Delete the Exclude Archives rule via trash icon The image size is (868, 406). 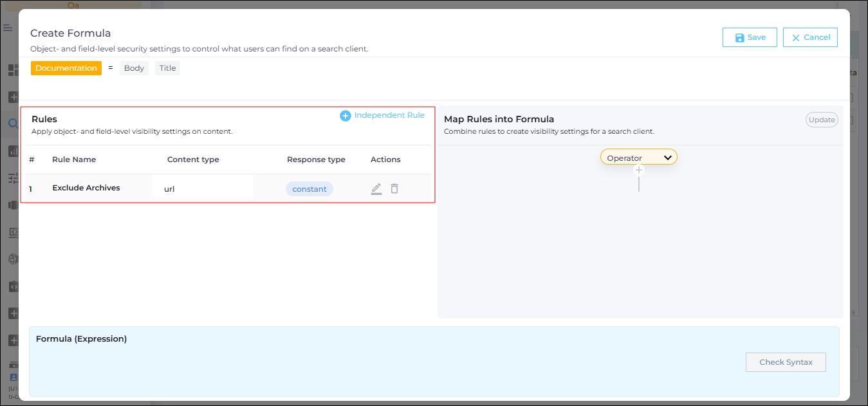pyautogui.click(x=394, y=189)
